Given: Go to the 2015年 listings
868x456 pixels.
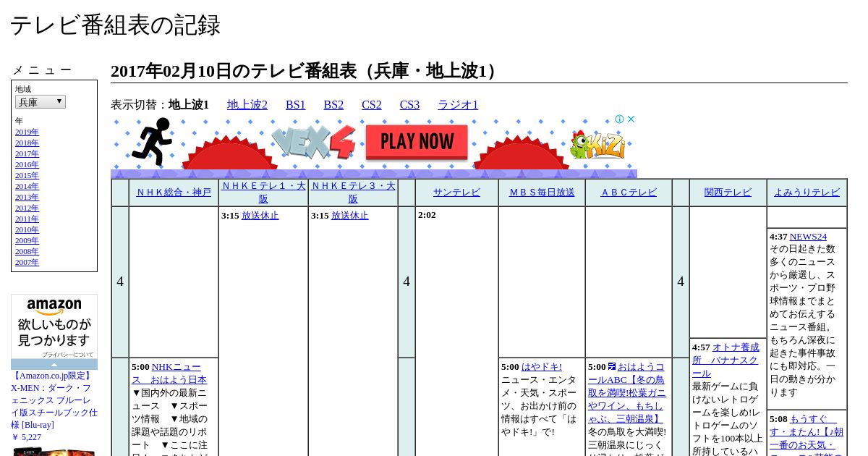Looking at the screenshot, I should (27, 176).
